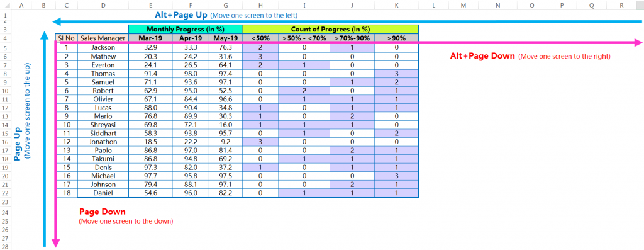The image size is (644, 250).
Task: Click the Sales Manager header cell
Action: (x=103, y=38)
